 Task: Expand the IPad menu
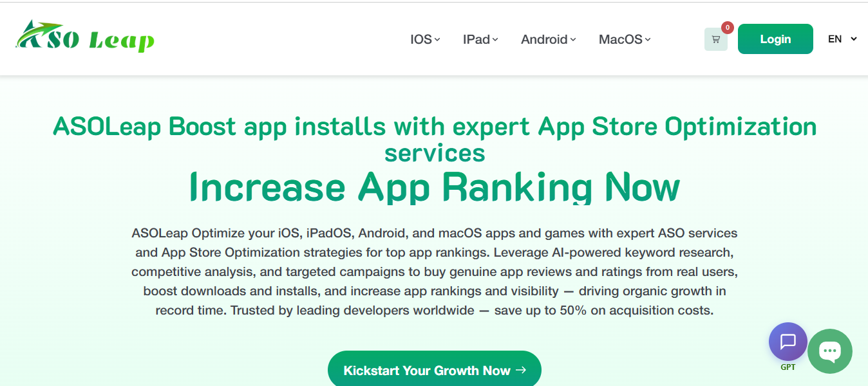(x=480, y=39)
